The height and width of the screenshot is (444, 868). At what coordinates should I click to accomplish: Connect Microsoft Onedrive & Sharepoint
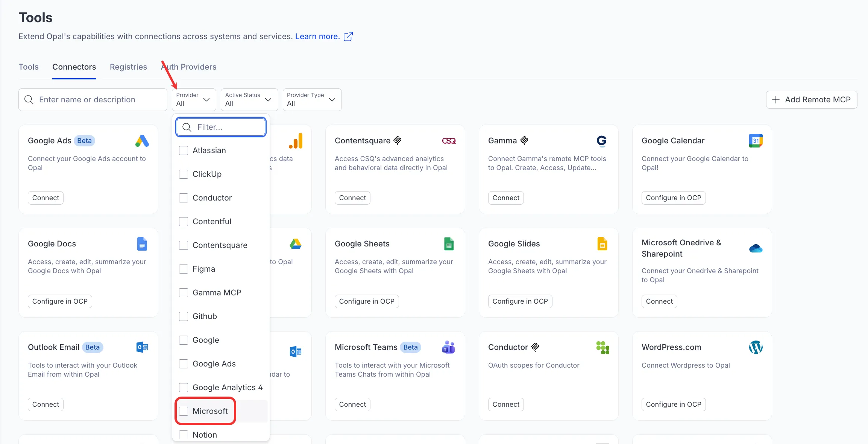(659, 301)
